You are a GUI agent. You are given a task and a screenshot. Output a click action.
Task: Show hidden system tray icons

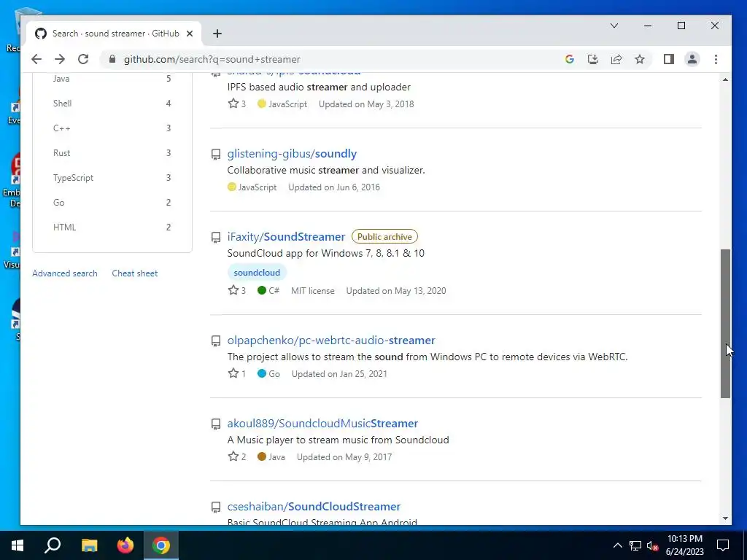tap(617, 545)
